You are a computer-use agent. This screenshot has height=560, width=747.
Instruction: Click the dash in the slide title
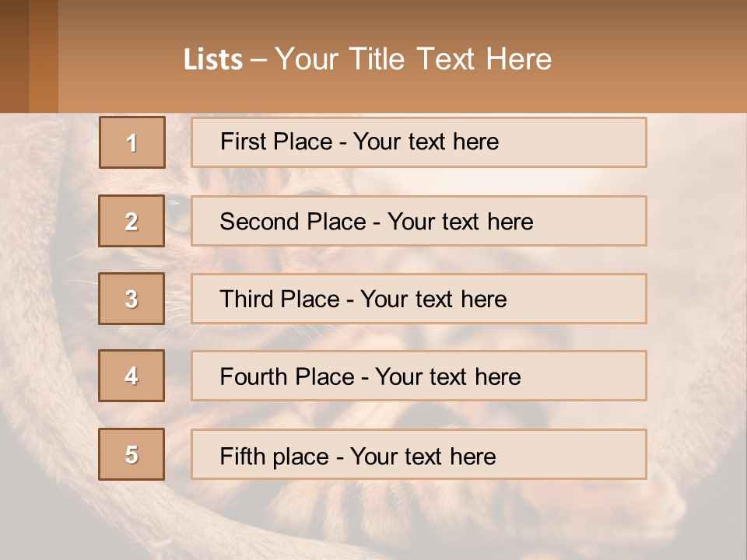(x=258, y=59)
